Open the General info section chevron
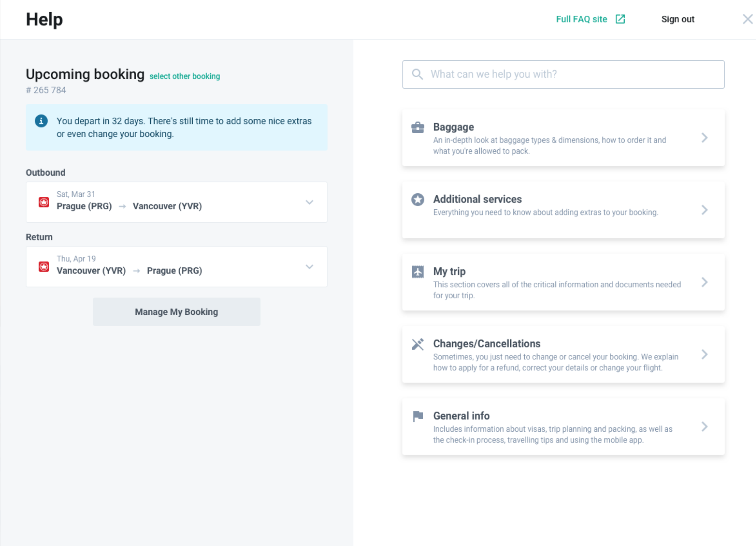 coord(705,426)
